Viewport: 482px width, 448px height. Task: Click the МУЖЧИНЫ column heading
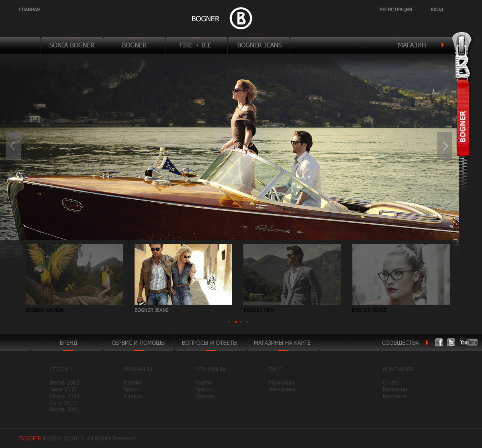(138, 369)
